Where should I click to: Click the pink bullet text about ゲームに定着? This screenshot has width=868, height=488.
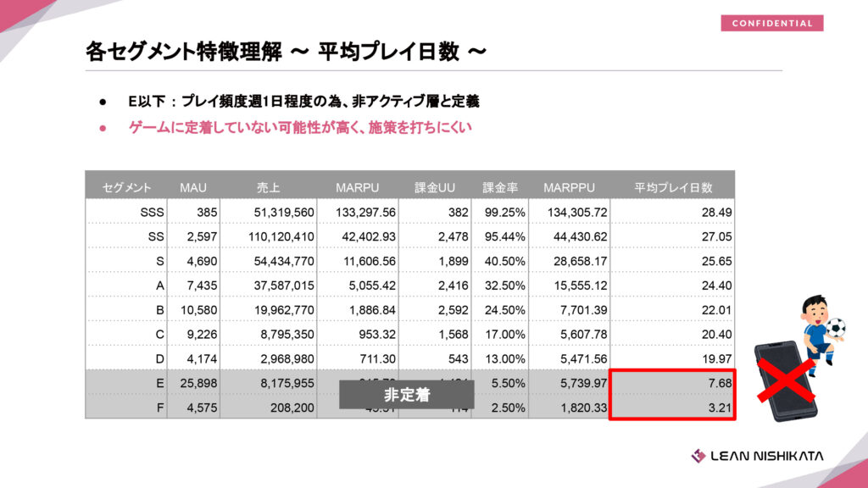tap(299, 128)
